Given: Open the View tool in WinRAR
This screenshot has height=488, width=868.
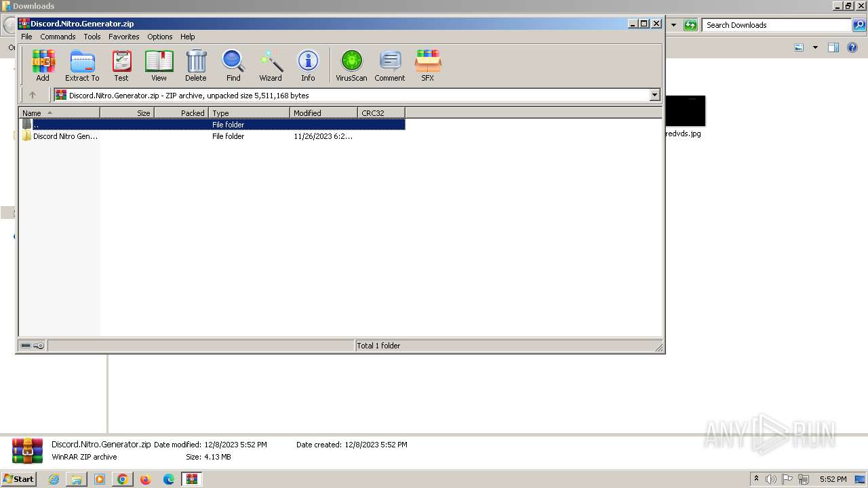Looking at the screenshot, I should pyautogui.click(x=159, y=66).
